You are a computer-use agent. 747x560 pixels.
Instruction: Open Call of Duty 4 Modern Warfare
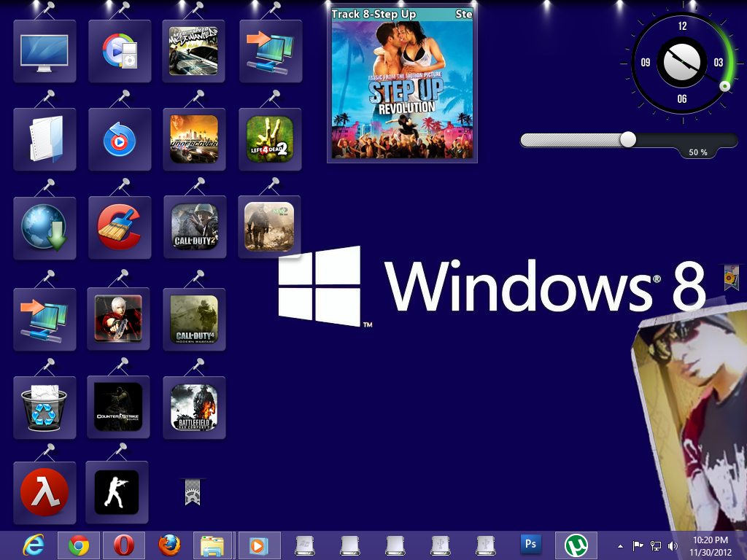(x=194, y=319)
